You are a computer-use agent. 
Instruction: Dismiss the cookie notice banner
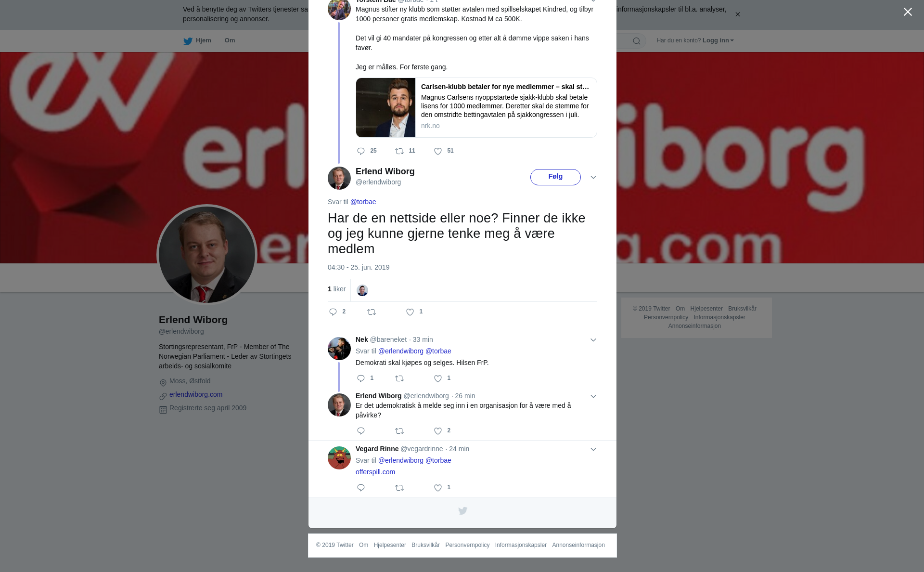tap(737, 14)
